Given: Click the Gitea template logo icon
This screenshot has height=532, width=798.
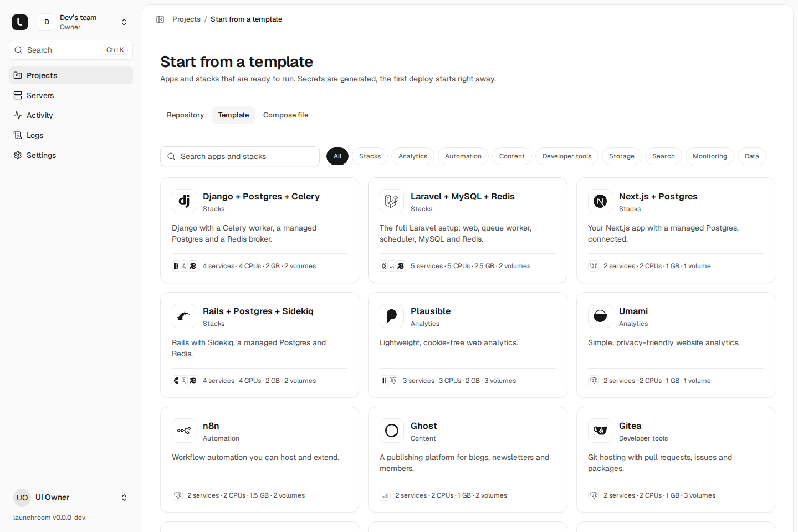Looking at the screenshot, I should (x=600, y=431).
